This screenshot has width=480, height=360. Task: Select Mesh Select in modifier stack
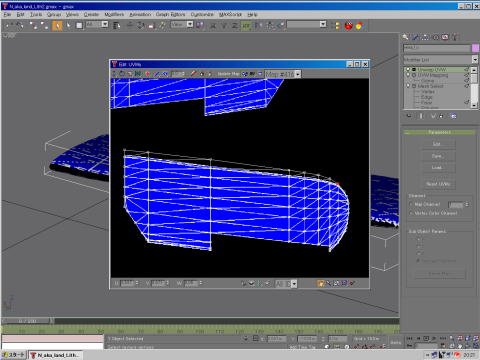coord(430,86)
